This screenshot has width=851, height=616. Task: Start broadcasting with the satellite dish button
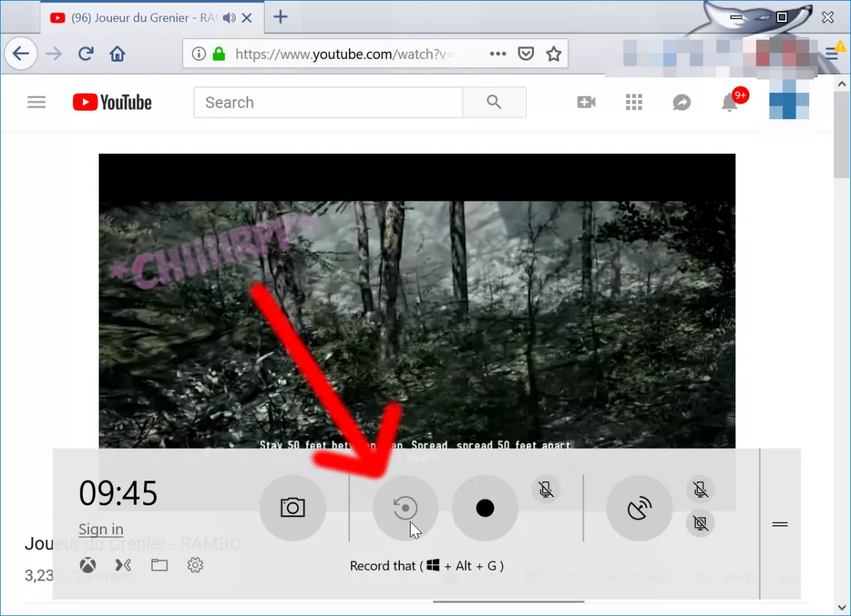coord(640,508)
